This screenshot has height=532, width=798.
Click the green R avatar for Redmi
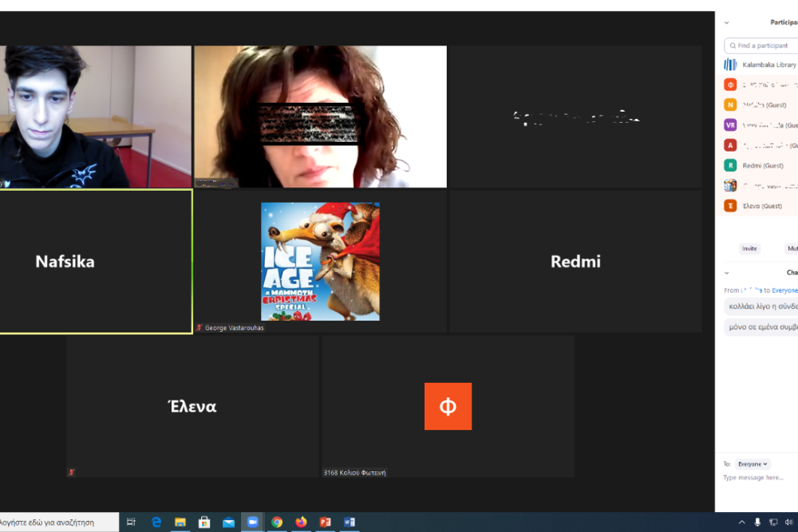pos(730,165)
